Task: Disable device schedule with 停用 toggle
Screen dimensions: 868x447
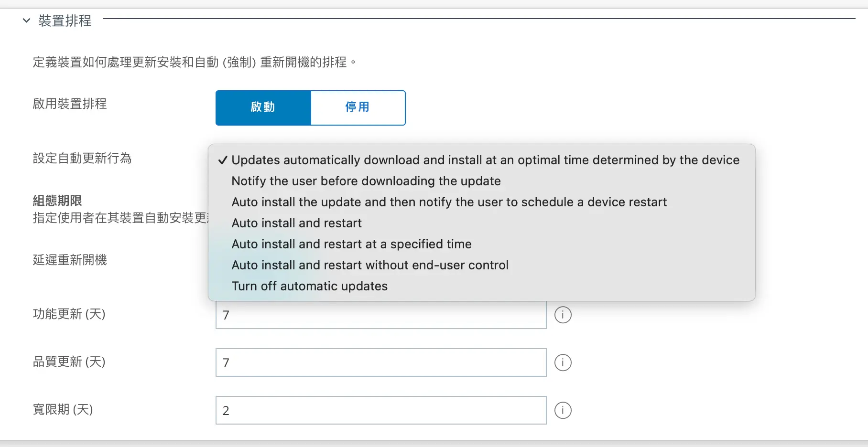Action: point(358,107)
